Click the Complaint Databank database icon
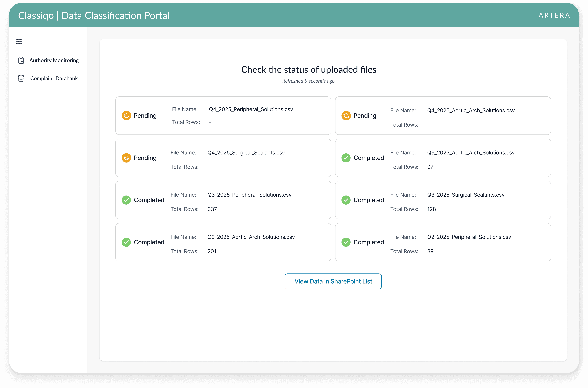588x388 pixels. (21, 78)
